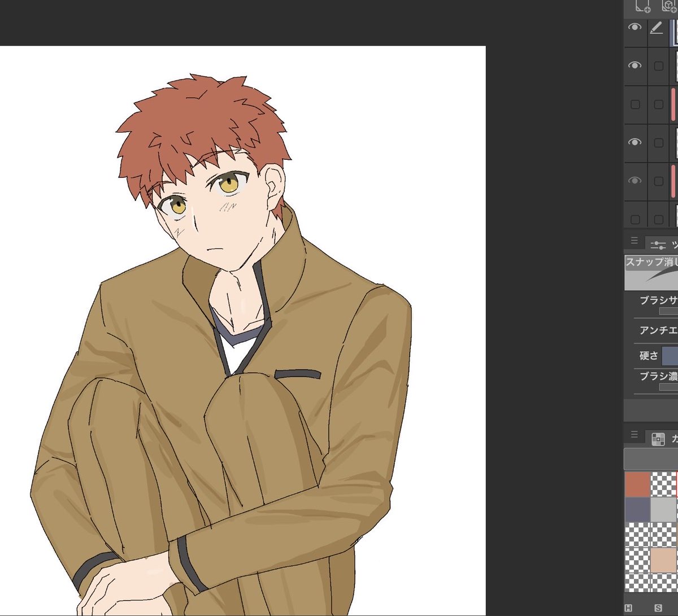678x616 pixels.
Task: Show the hidden third layer row
Action: click(x=635, y=104)
